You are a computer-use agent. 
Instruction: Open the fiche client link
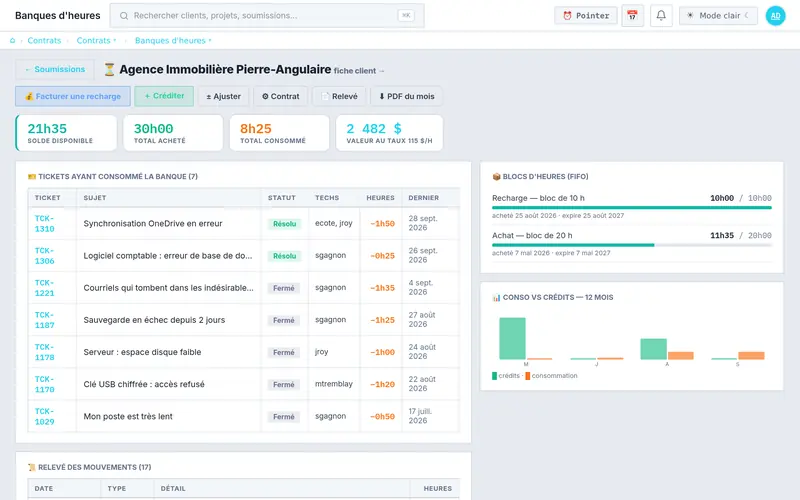[x=359, y=71]
